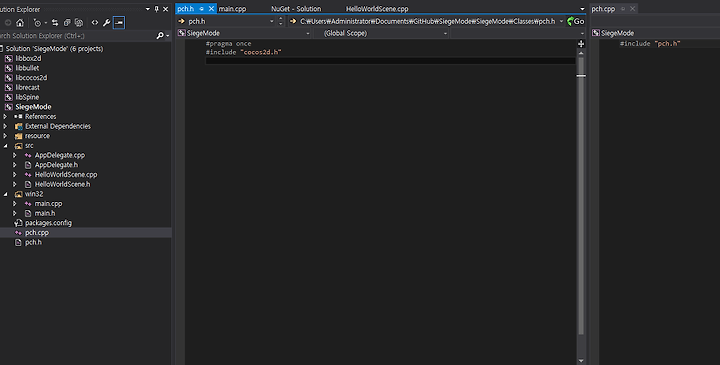Image resolution: width=720 pixels, height=365 pixels.
Task: Select the libbullet project
Action: point(28,68)
